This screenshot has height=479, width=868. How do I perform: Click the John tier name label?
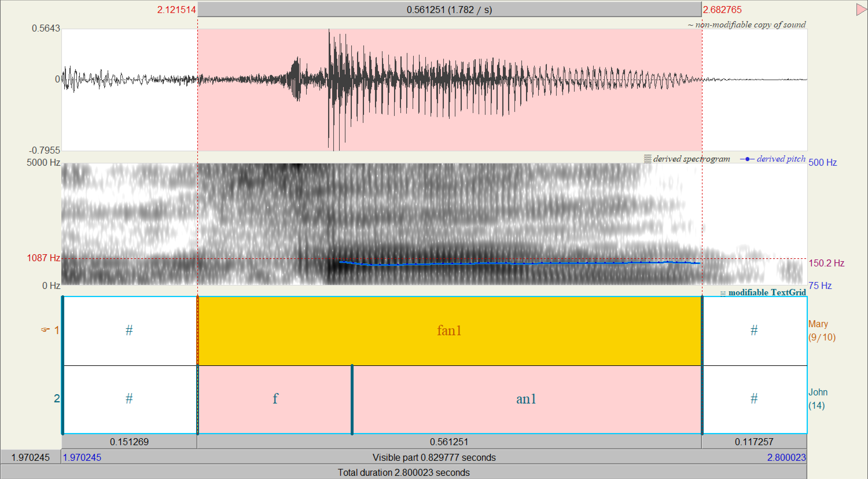coord(818,392)
